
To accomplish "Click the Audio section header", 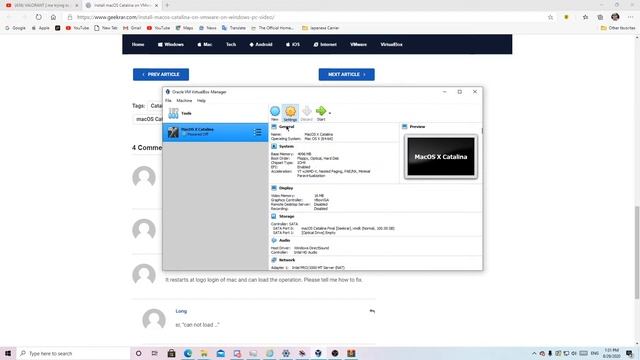I will click(x=284, y=240).
